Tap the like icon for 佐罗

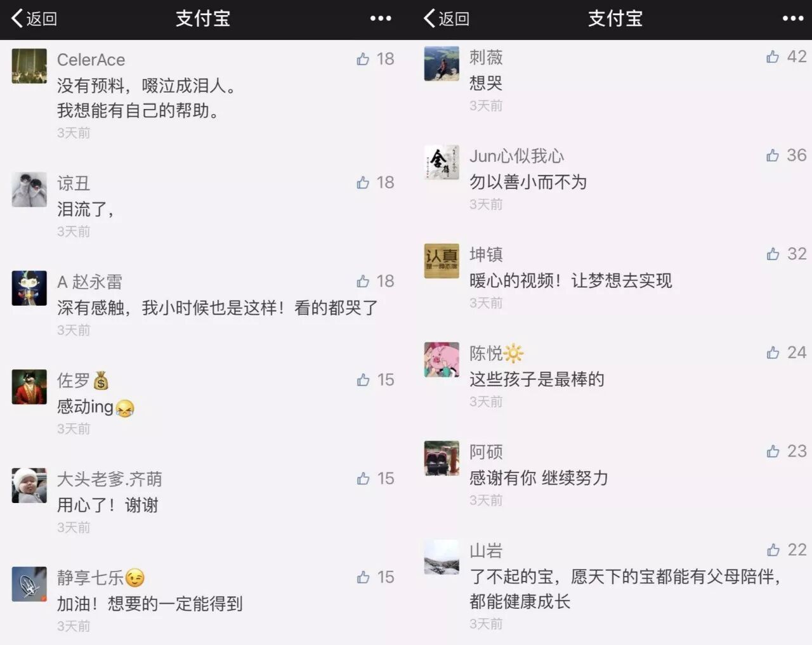(x=363, y=380)
